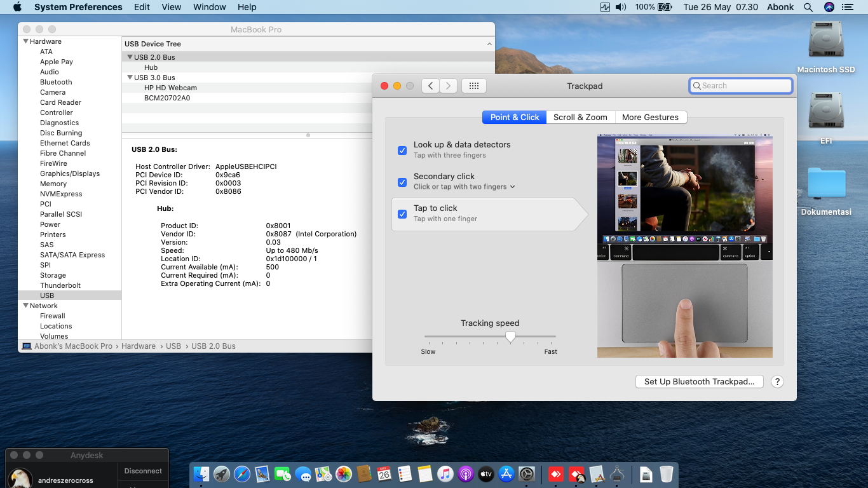Disable Look up & data detectors checkbox
The width and height of the screenshot is (868, 488).
coord(402,151)
